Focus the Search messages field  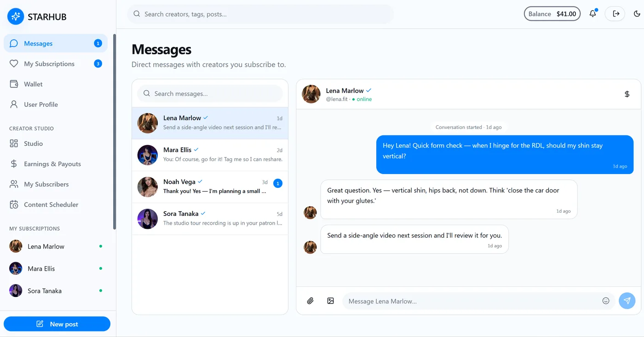(x=210, y=93)
